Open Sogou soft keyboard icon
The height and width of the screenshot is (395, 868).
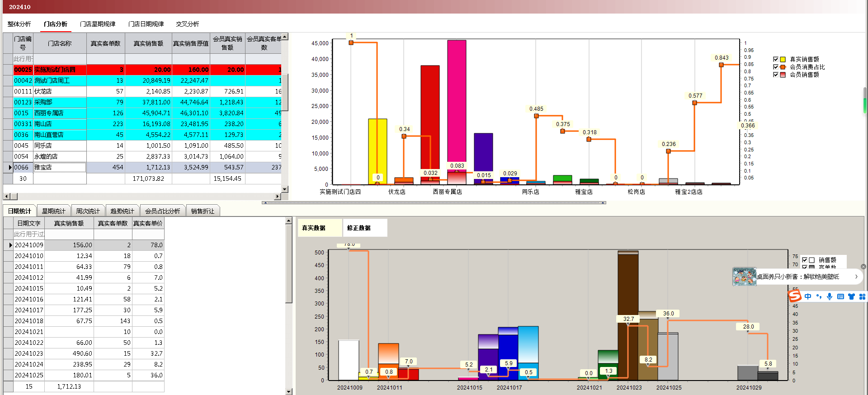(x=840, y=296)
